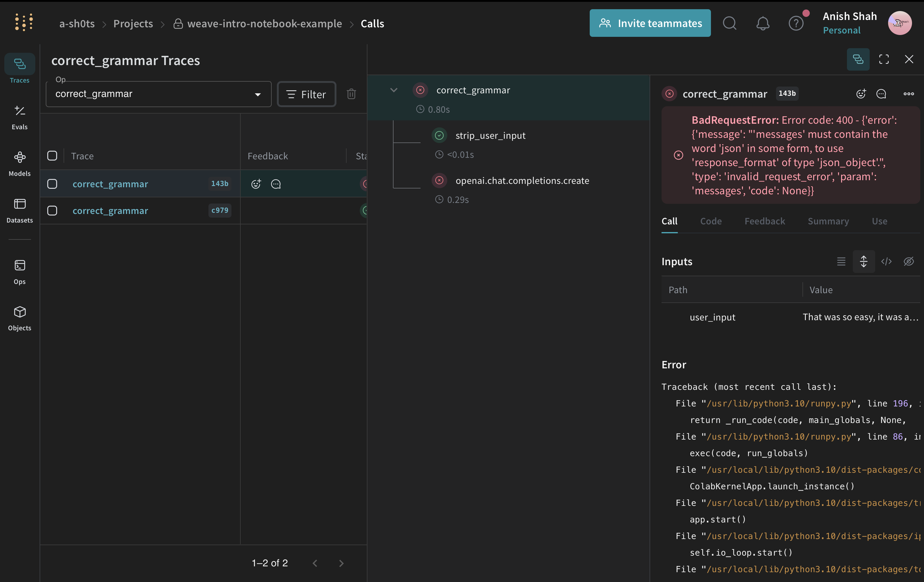The width and height of the screenshot is (924, 582).
Task: Open the correct_grammar 143b trace link
Action: coord(110,184)
